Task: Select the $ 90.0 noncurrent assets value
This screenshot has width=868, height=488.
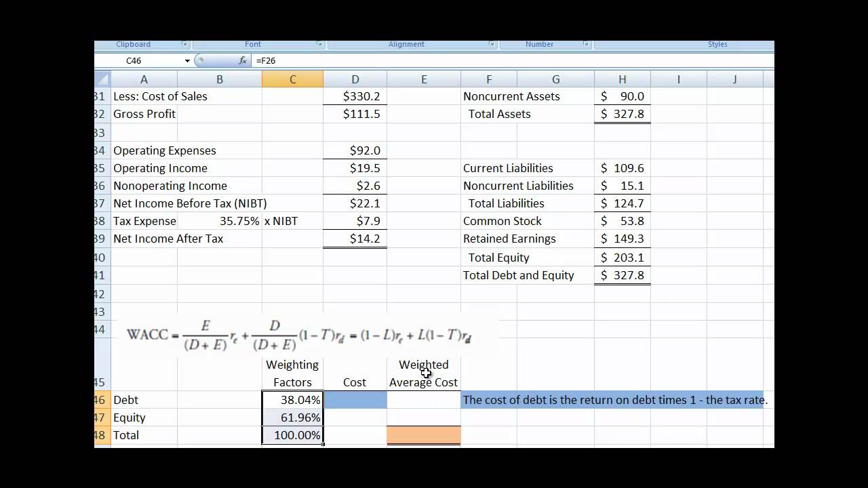Action: pos(622,96)
